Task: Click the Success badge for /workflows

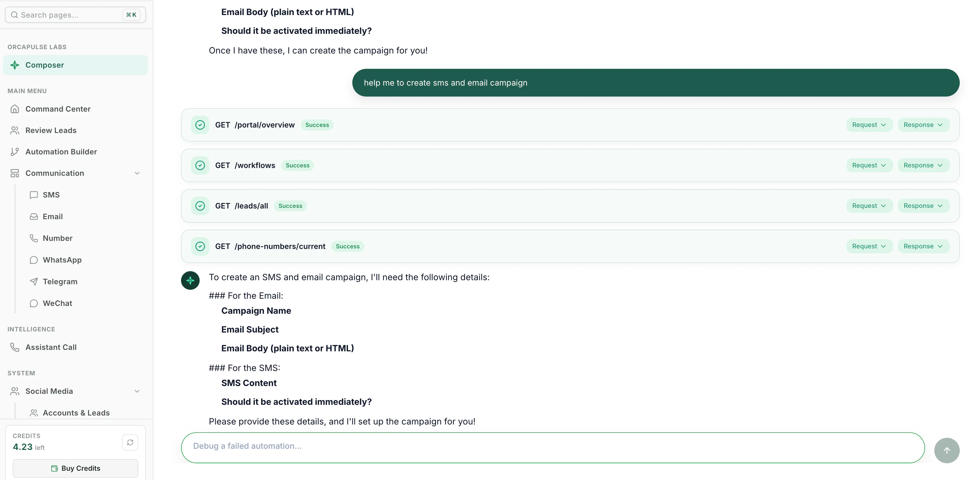Action: tap(297, 165)
